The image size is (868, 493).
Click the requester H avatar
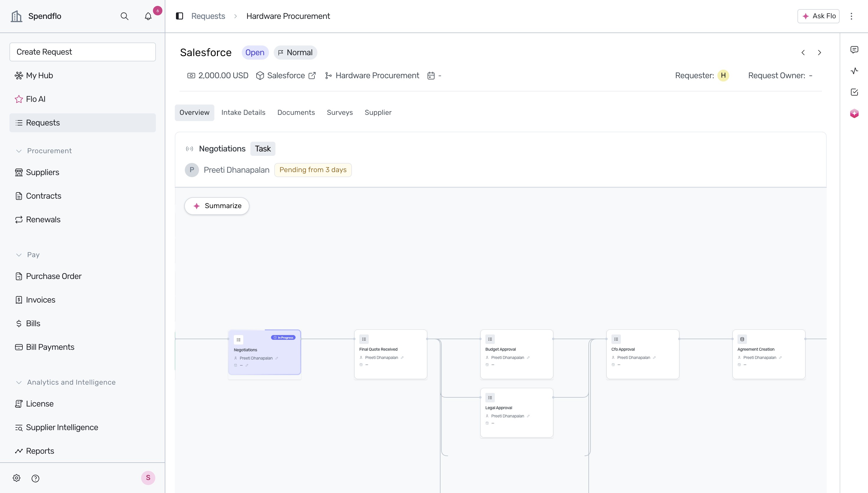[723, 76]
